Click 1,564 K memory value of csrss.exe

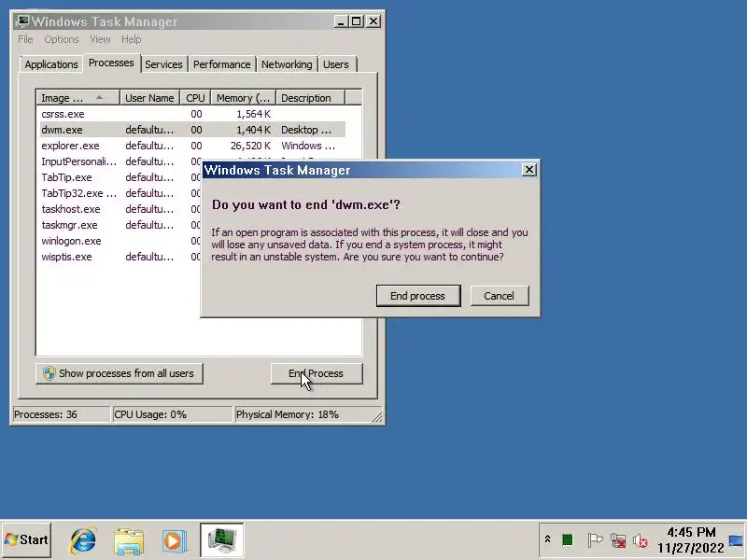click(253, 114)
